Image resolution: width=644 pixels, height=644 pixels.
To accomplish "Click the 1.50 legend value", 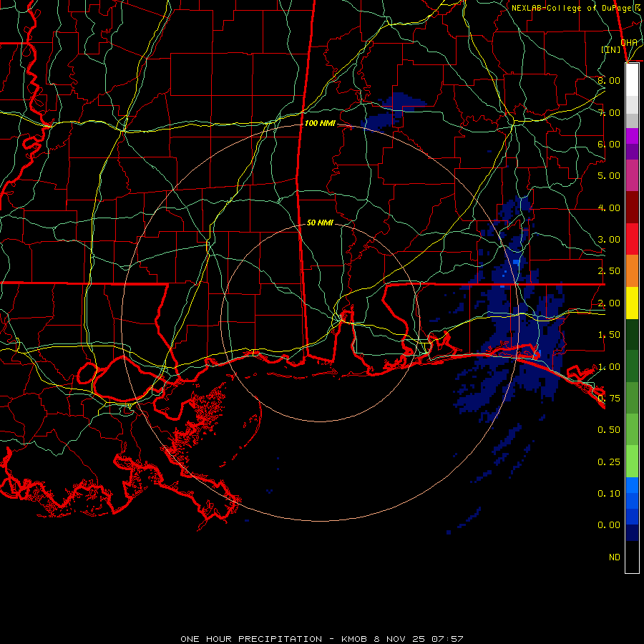I will point(609,335).
